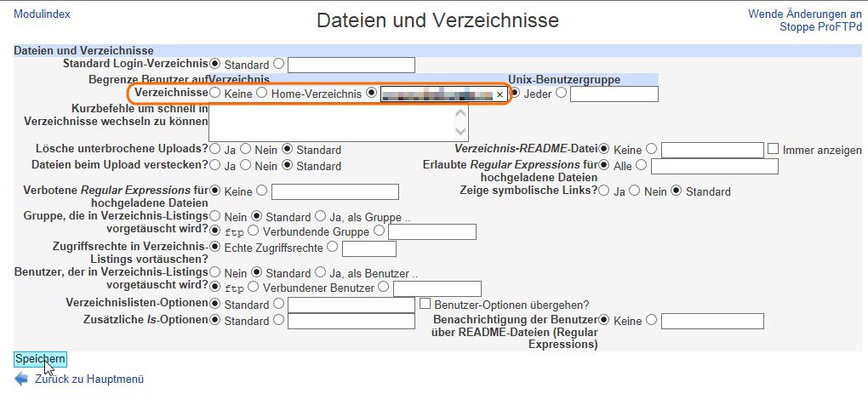The image size is (868, 405).
Task: Choose Ja for Lösche unterbrochene Uploads
Action: [215, 150]
